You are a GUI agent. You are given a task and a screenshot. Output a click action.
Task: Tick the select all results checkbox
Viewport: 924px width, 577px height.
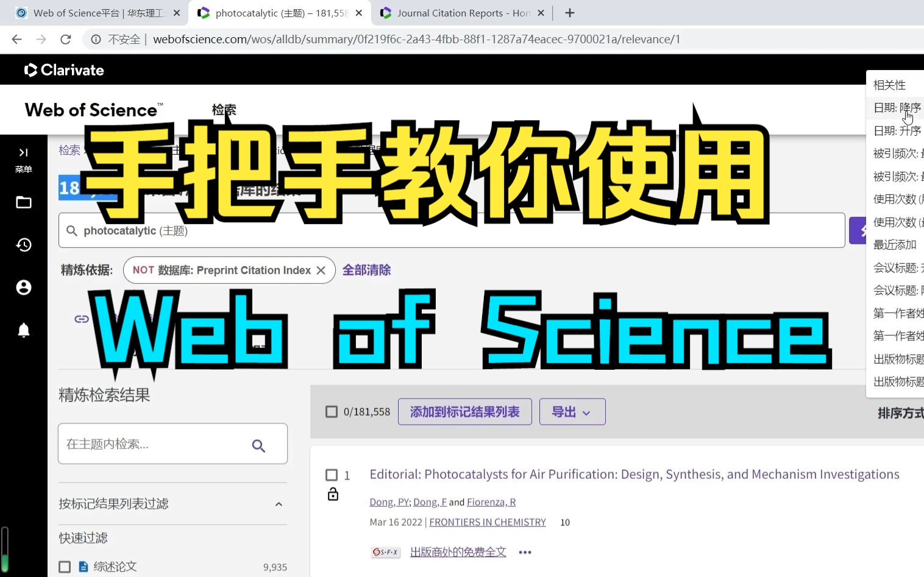pos(332,412)
